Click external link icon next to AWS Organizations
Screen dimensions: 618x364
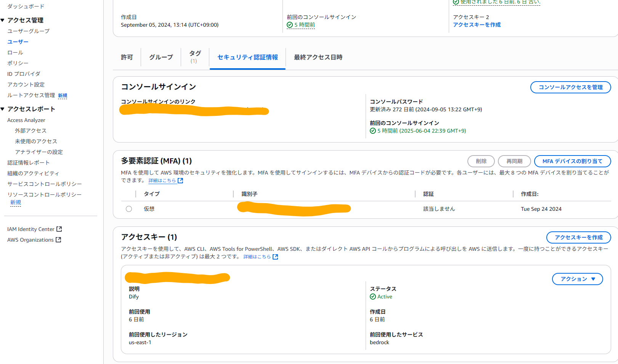pyautogui.click(x=58, y=240)
